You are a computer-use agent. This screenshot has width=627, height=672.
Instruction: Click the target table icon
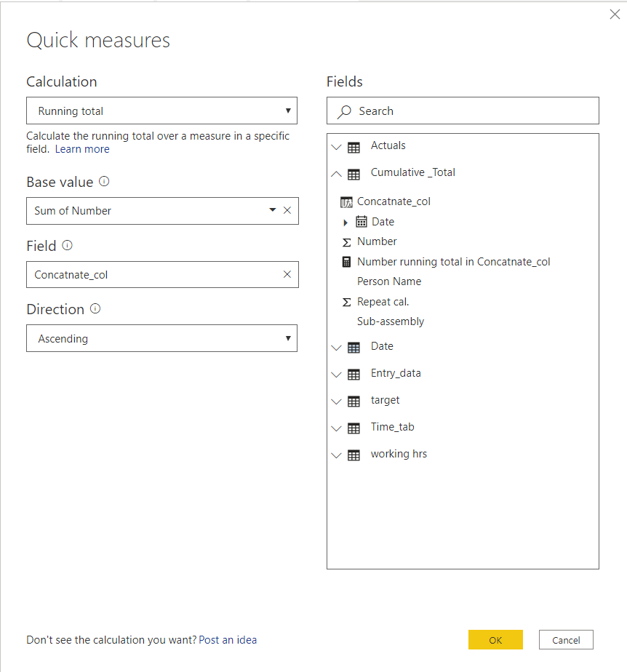coord(354,401)
